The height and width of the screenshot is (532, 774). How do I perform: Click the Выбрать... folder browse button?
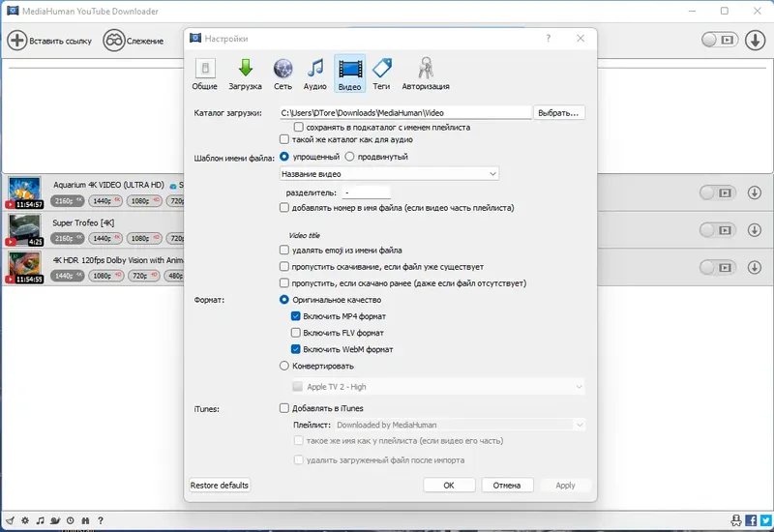click(558, 112)
